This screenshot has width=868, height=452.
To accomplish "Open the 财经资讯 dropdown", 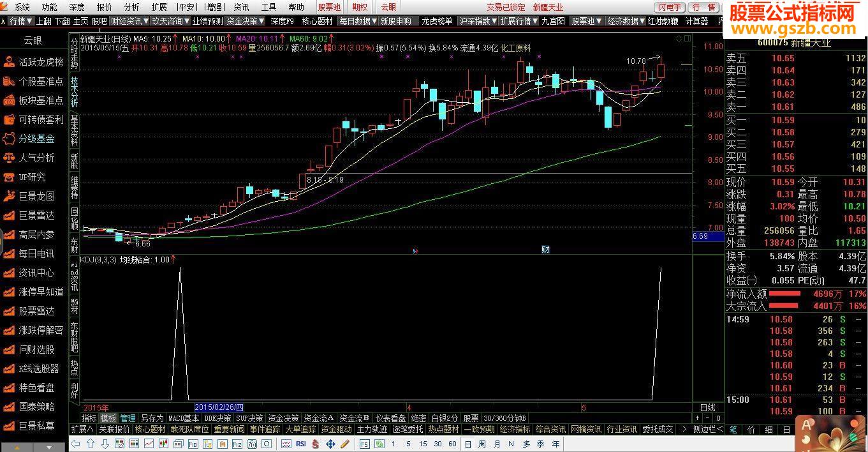I will point(128,21).
